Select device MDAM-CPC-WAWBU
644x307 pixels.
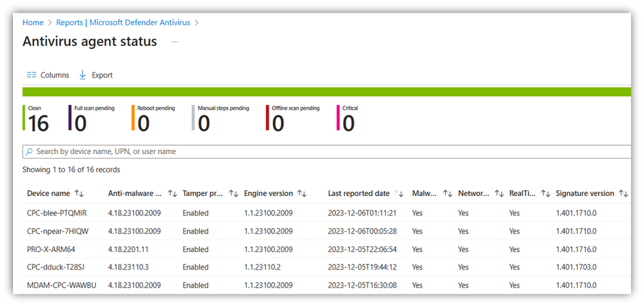point(62,285)
